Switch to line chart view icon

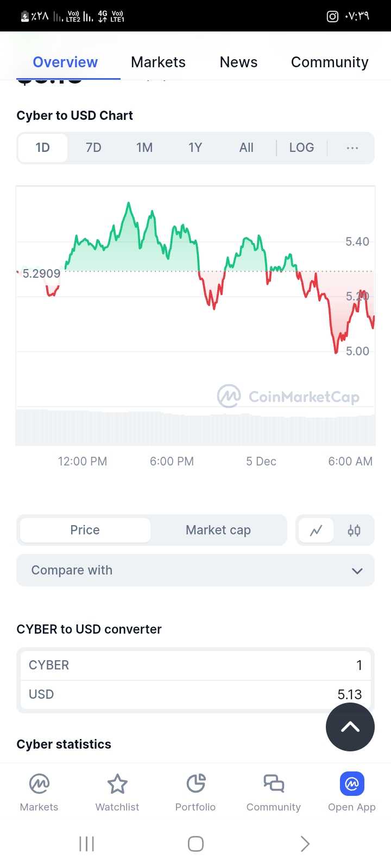pos(316,531)
